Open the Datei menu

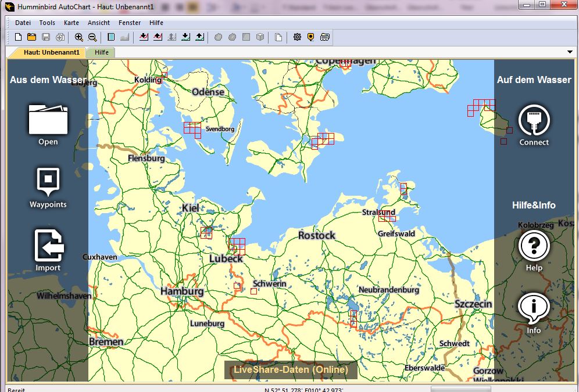[23, 23]
